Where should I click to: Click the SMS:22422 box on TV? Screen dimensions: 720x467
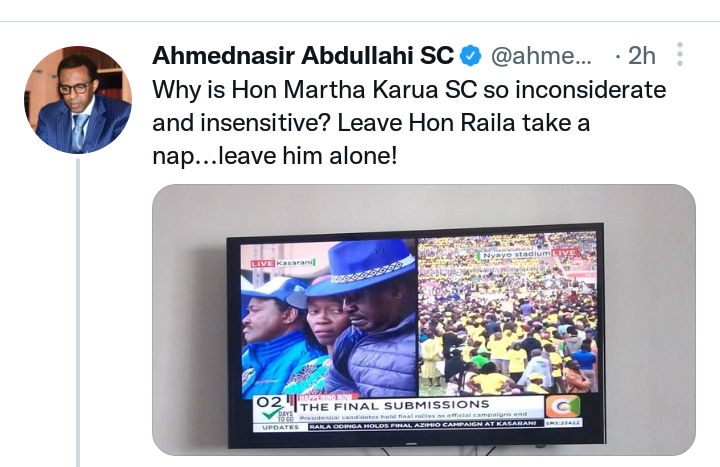coord(564,422)
